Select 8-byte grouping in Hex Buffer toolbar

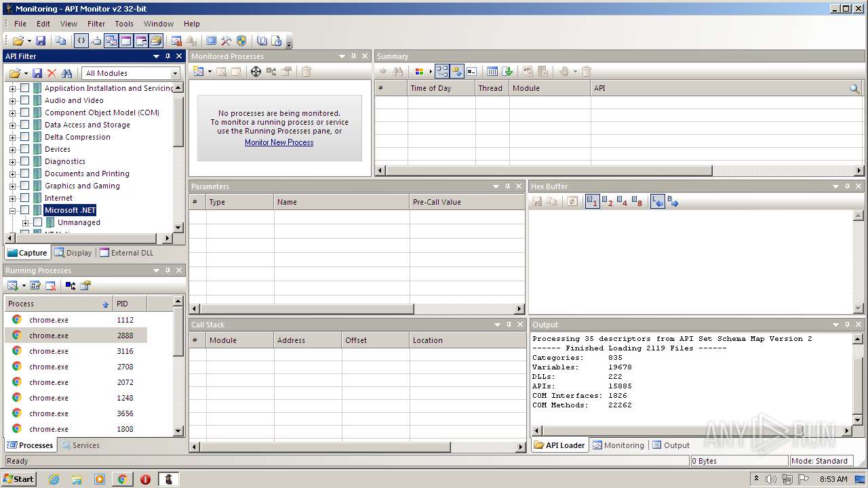coord(637,201)
